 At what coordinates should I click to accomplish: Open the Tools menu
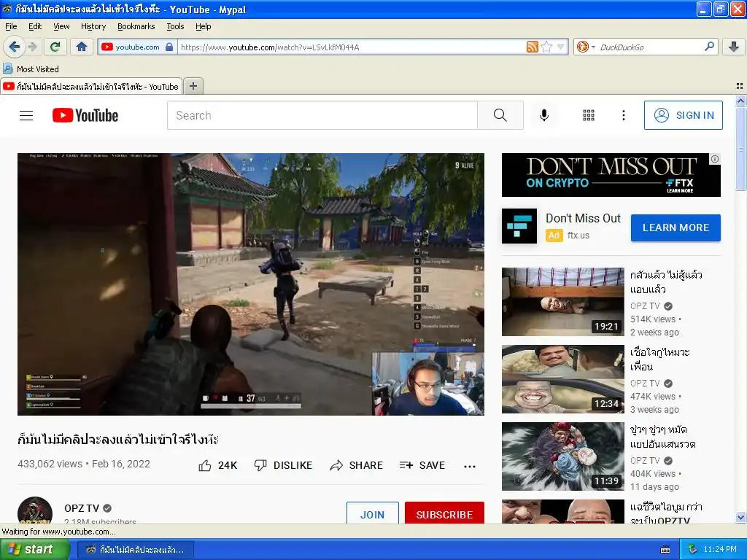pyautogui.click(x=175, y=26)
